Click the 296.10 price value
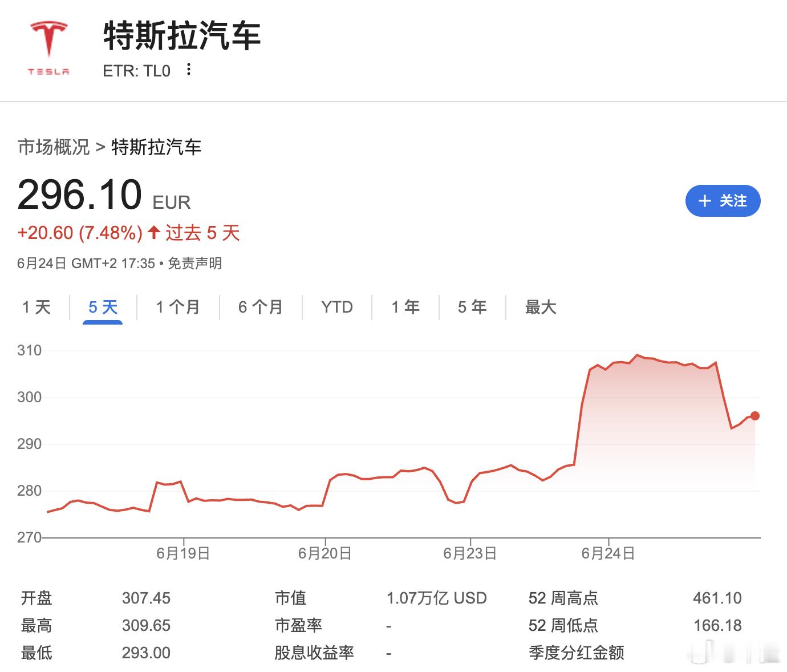Image resolution: width=787 pixels, height=672 pixels. (x=80, y=195)
